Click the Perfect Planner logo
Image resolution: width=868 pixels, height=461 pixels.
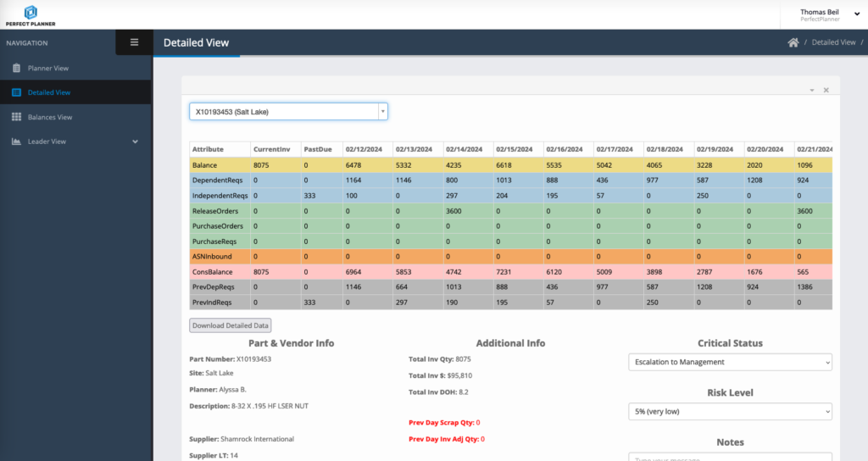pyautogui.click(x=31, y=14)
